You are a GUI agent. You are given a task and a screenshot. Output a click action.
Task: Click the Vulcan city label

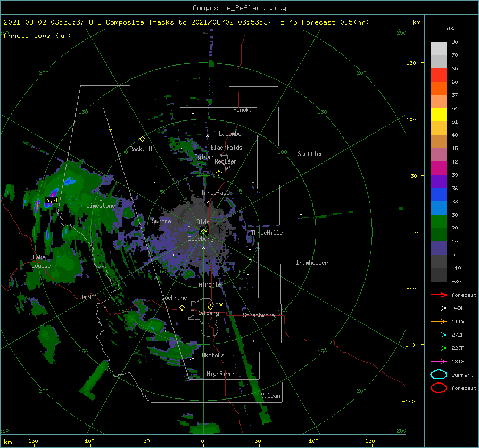coord(271,396)
